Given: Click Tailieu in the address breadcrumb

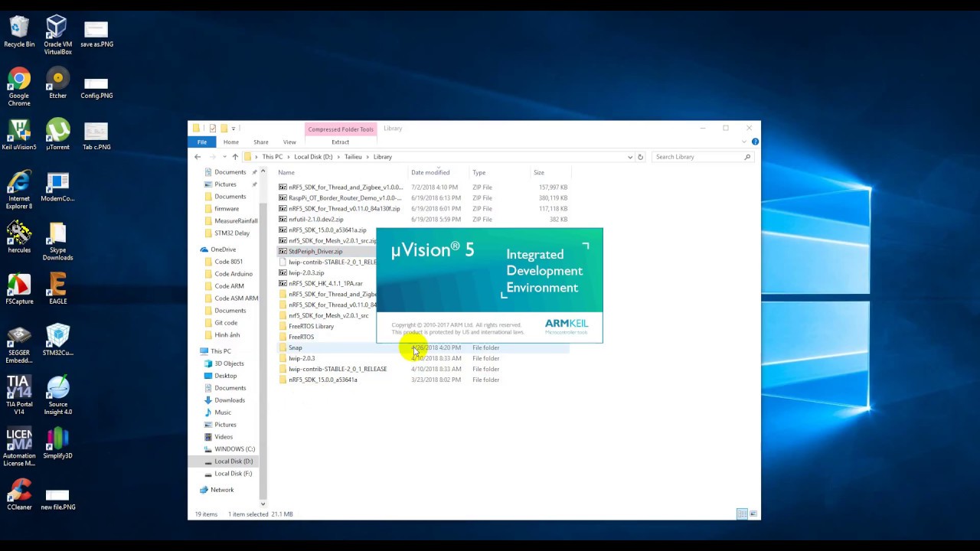Looking at the screenshot, I should pos(353,157).
